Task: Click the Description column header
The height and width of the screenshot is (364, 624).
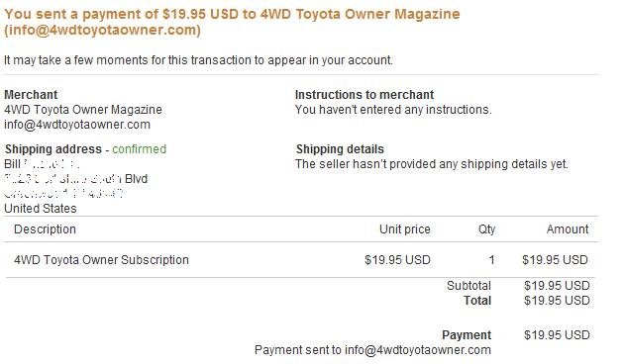Action: (45, 229)
